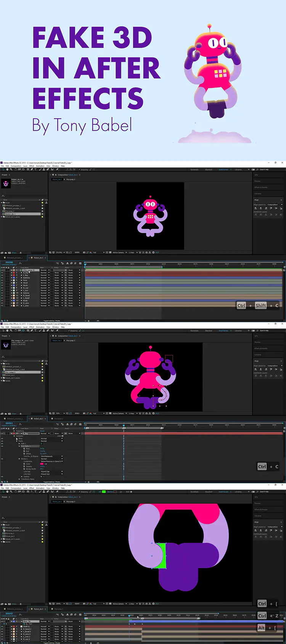The image size is (286, 644).
Task: Click the green Fill swatch in the bottom window's toolbar
Action: [x=104, y=492]
